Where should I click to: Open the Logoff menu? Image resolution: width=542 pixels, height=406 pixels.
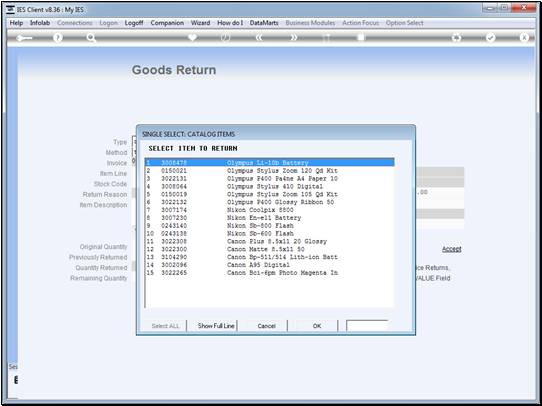[134, 23]
